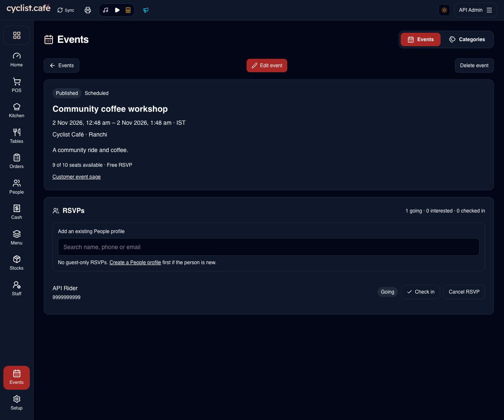Open the Customer event page link
504x420 pixels.
76,177
